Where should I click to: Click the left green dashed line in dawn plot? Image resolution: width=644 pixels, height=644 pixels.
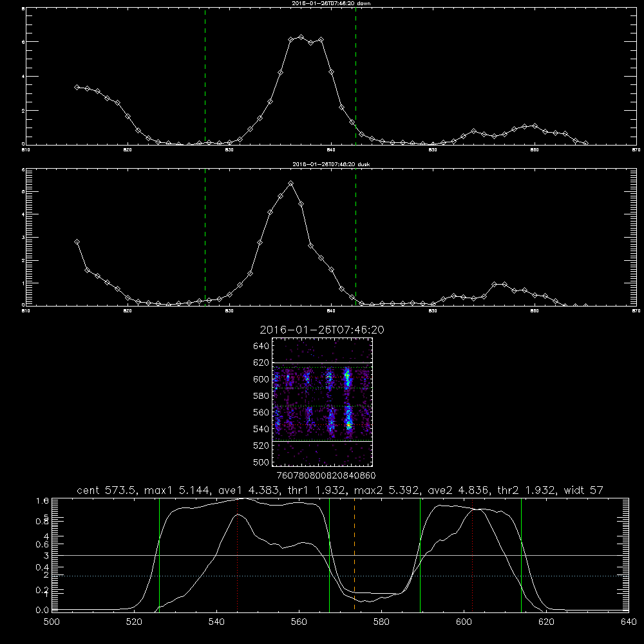click(x=205, y=76)
